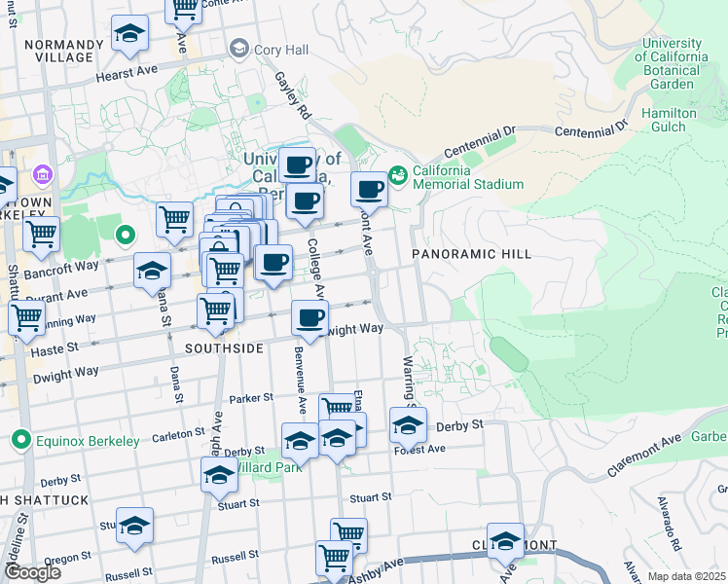Click the coffee marker next to Dwight Way label
Image resolution: width=728 pixels, height=584 pixels.
(309, 319)
